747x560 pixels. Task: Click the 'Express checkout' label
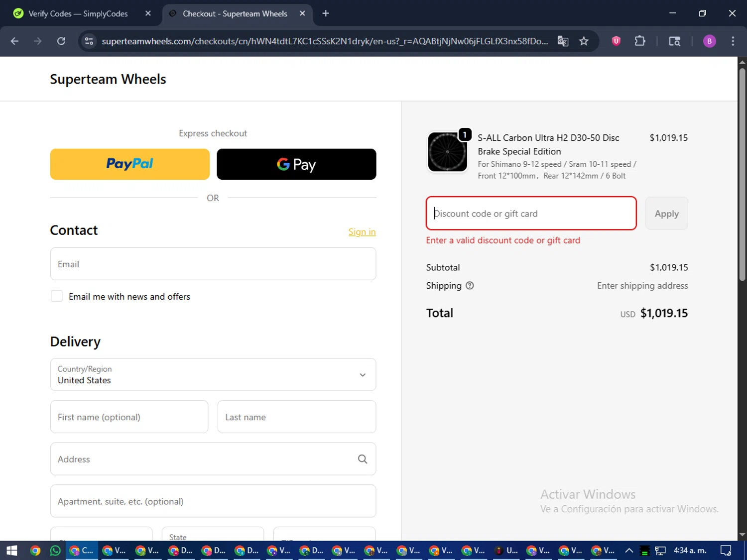(x=213, y=133)
